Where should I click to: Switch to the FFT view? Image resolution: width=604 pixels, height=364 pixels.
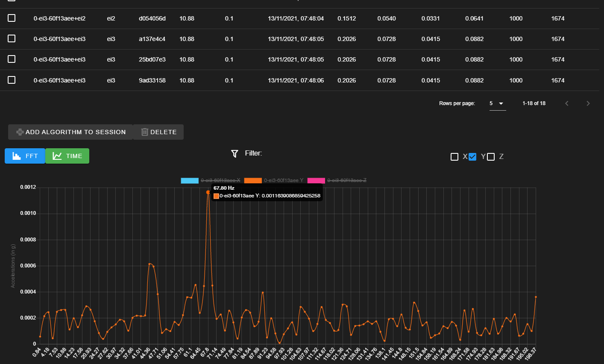(x=25, y=156)
